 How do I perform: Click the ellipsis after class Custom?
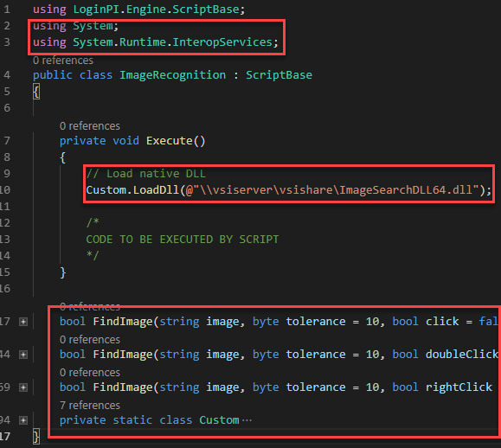point(247,420)
